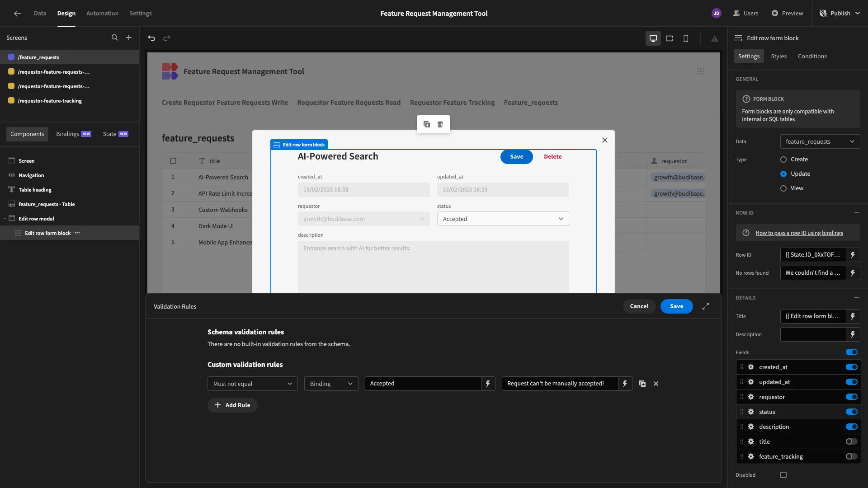
Task: Open the warnings triangle icon
Action: click(x=714, y=38)
